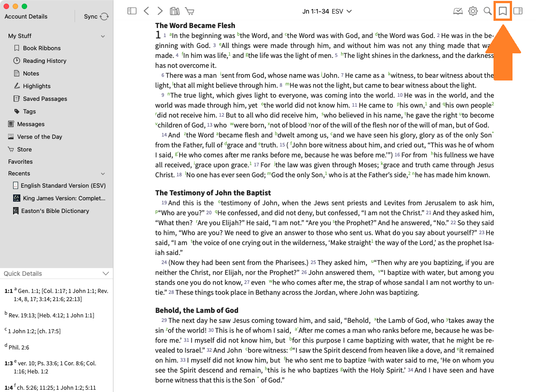The image size is (536, 392).
Task: Click the Quick Details heading
Action: pos(23,273)
